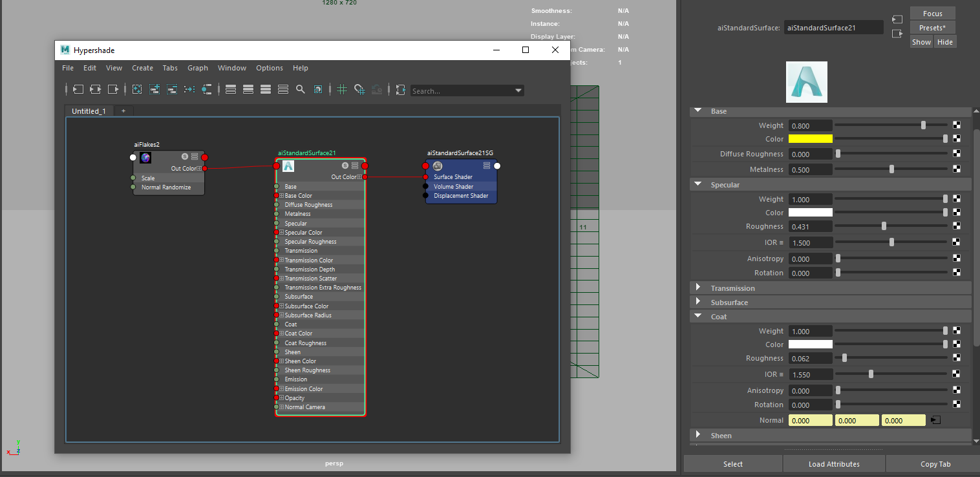Click go to output connection icon
Image resolution: width=980 pixels, height=477 pixels.
click(897, 34)
